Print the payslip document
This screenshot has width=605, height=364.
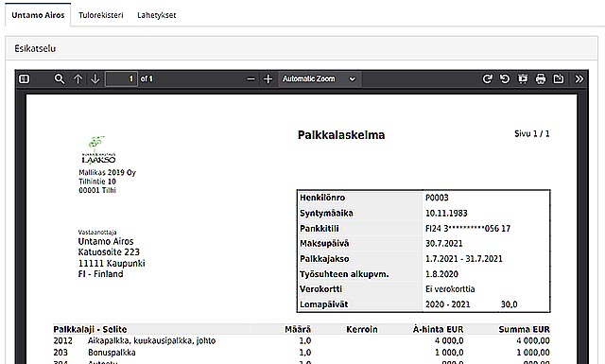tap(541, 79)
